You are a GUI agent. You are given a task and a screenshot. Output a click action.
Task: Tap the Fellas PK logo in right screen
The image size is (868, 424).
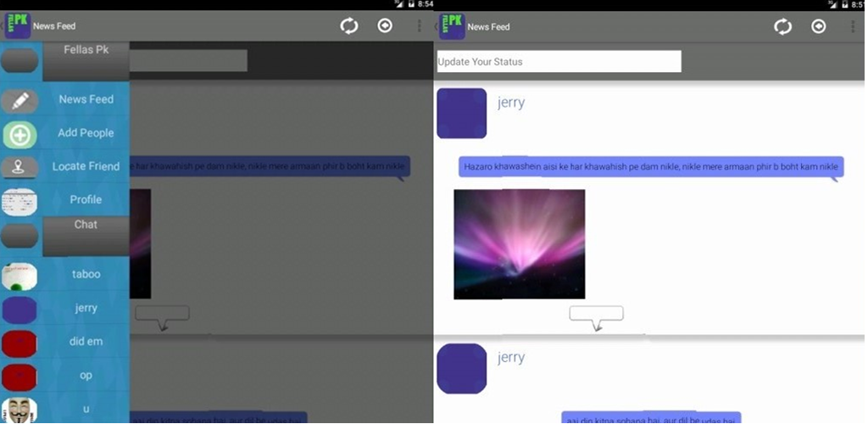(x=453, y=26)
